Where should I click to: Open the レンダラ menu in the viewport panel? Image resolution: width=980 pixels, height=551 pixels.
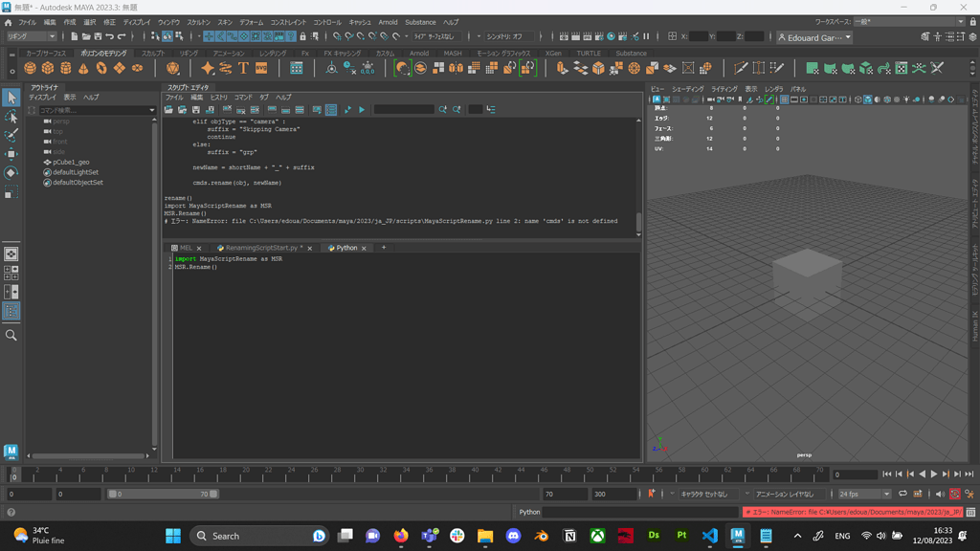pyautogui.click(x=773, y=87)
